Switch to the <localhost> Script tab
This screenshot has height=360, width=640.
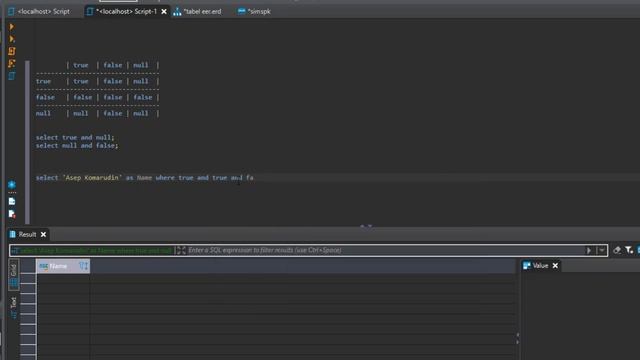(39, 11)
